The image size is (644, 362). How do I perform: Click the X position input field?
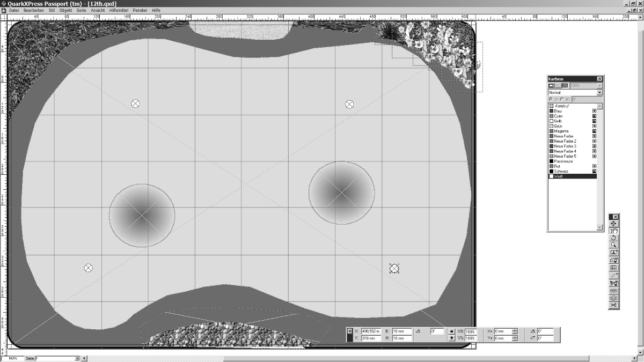[370, 331]
